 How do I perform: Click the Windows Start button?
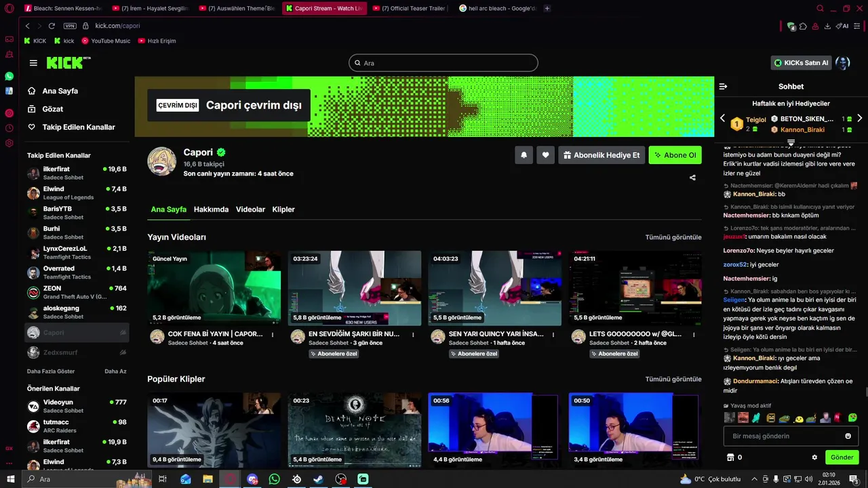point(11,479)
